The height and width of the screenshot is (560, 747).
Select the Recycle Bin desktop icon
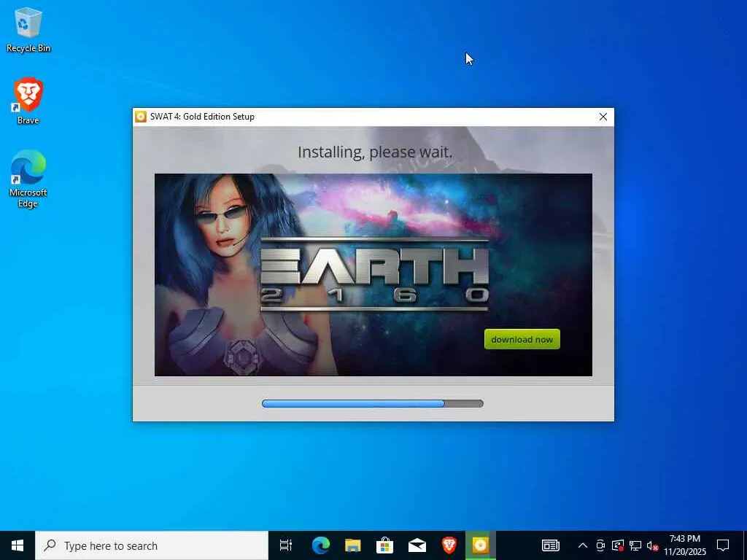tap(28, 30)
